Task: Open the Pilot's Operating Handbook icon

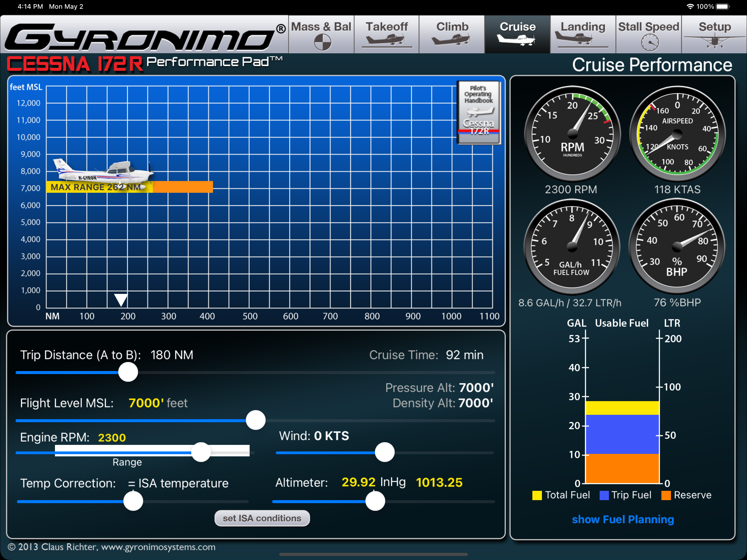Action: click(x=478, y=112)
